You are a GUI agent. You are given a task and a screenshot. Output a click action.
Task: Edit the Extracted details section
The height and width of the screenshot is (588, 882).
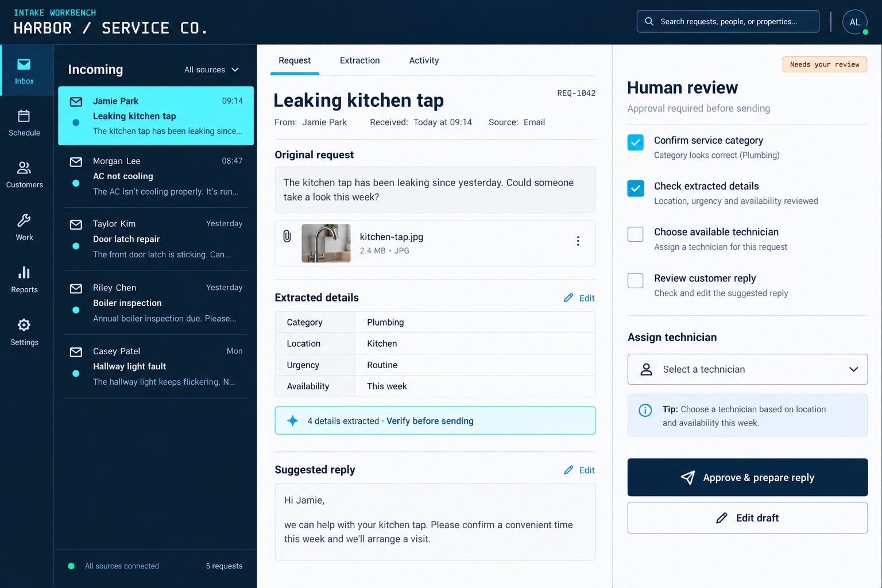click(579, 298)
